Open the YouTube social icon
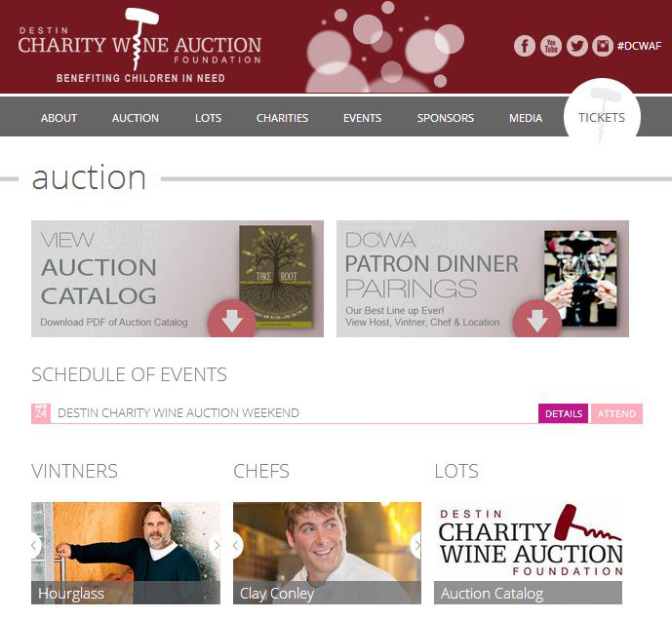 (551, 46)
